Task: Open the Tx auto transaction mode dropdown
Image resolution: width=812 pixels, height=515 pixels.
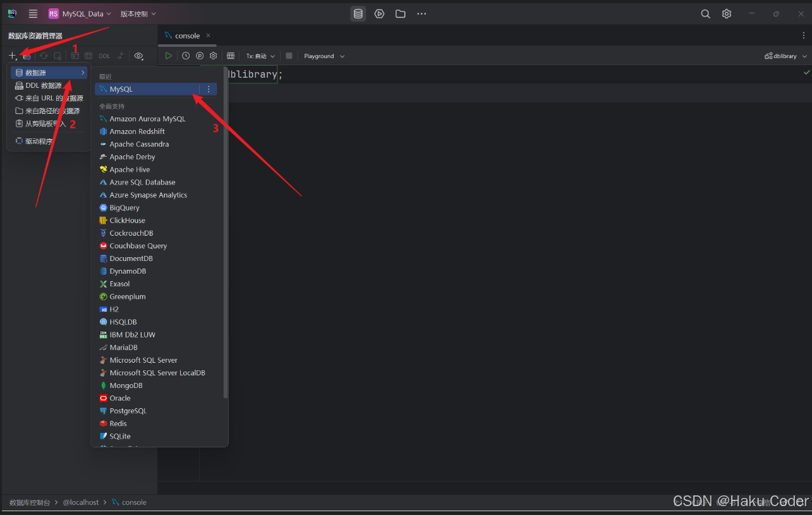Action: click(x=260, y=56)
